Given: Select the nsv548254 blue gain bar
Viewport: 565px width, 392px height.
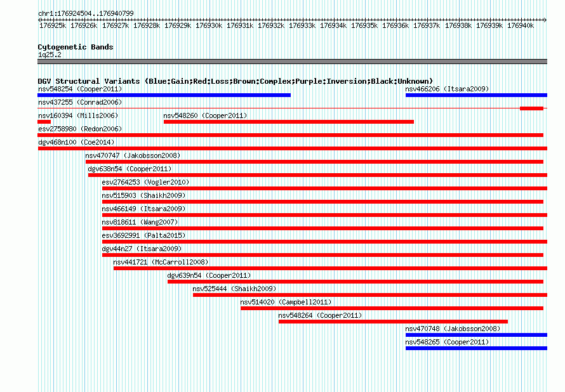Looking at the screenshot, I should 164,95.
